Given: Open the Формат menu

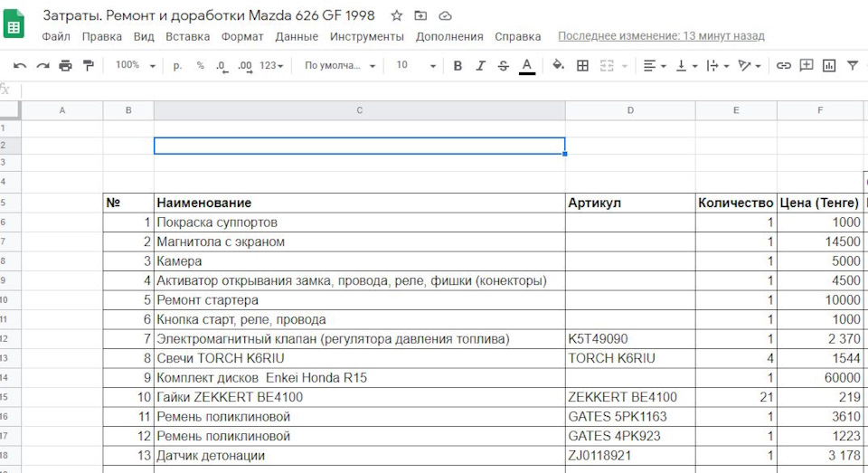Looking at the screenshot, I should (x=242, y=36).
